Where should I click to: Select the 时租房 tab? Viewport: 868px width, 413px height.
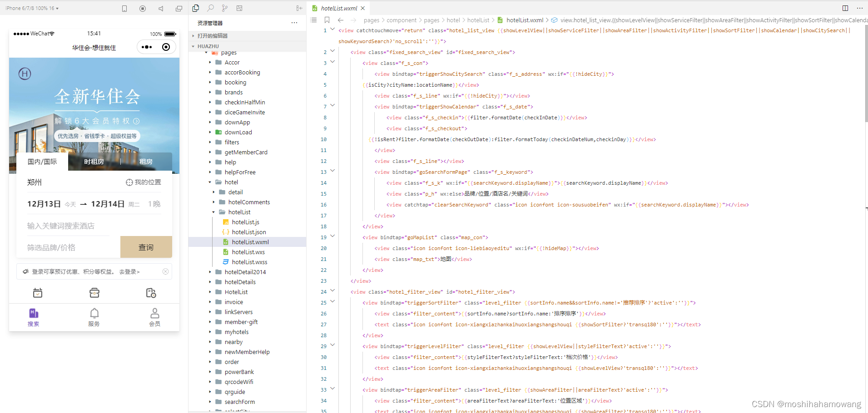(x=94, y=162)
